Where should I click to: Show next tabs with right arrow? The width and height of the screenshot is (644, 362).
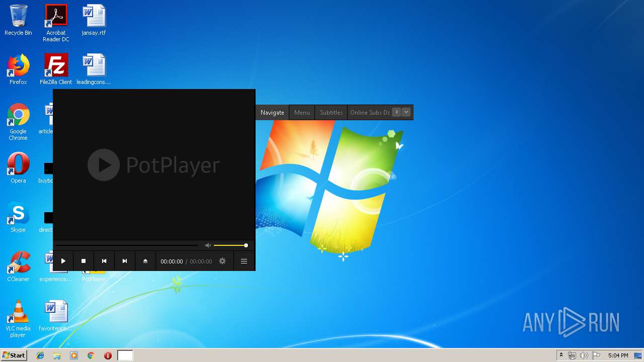click(x=396, y=112)
